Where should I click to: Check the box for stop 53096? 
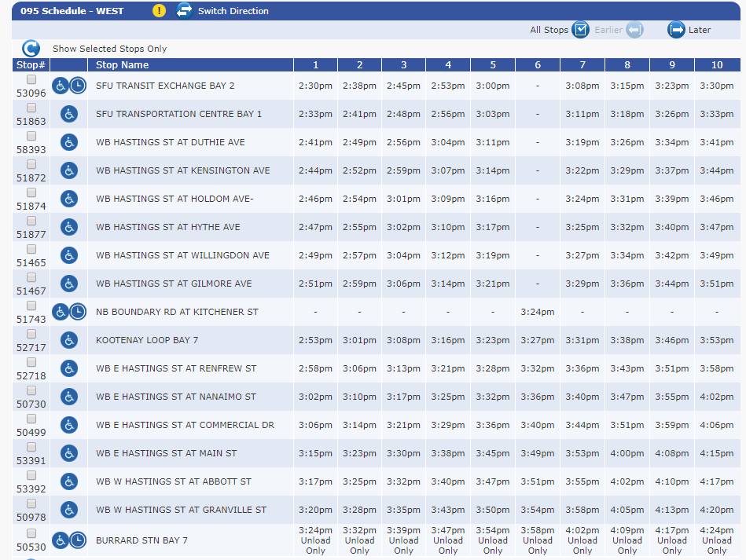(x=31, y=79)
